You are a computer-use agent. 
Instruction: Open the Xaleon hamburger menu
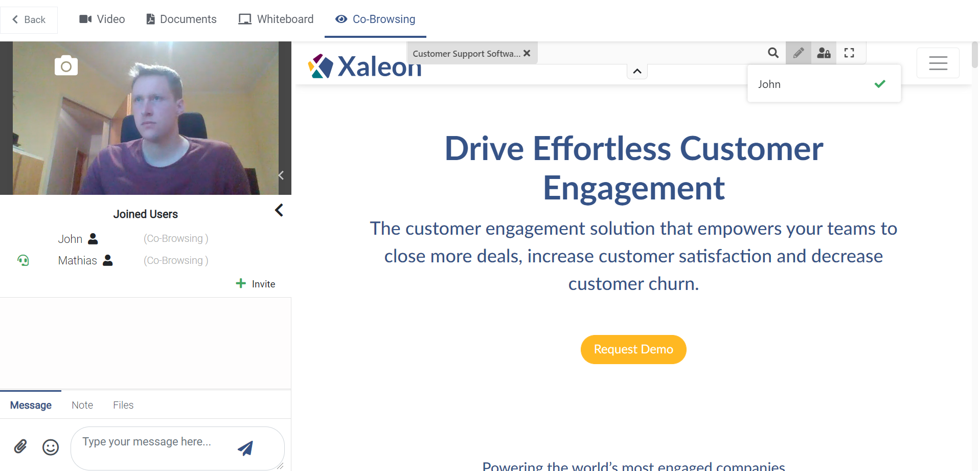pos(938,63)
